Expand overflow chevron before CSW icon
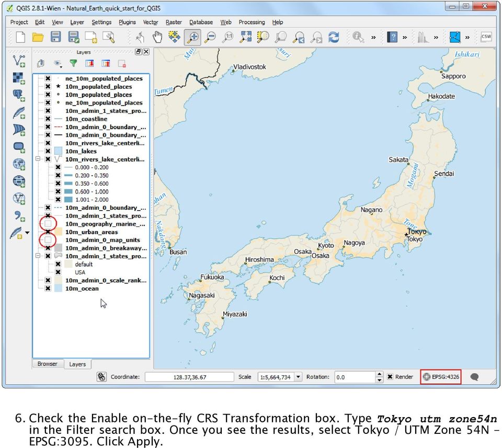502x448 pixels. tap(467, 38)
